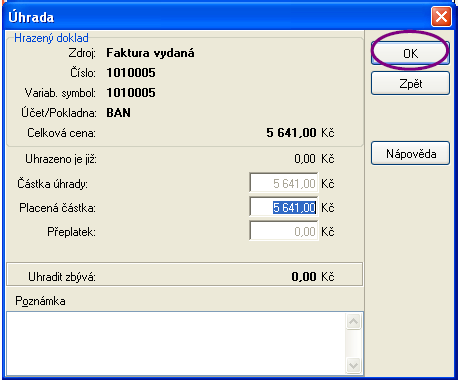Click the Částka úhrady amount field

point(284,183)
